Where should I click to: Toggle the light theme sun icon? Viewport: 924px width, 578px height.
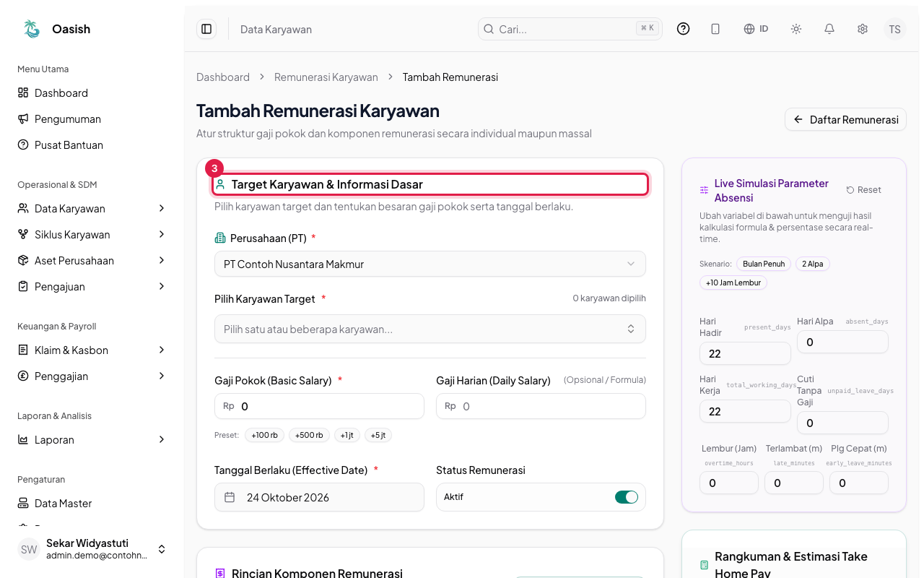[796, 29]
